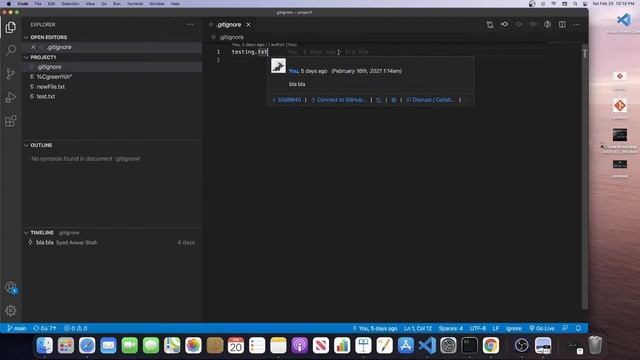Select the 'bla bla' timeline entry
640x360 pixels.
click(112, 242)
